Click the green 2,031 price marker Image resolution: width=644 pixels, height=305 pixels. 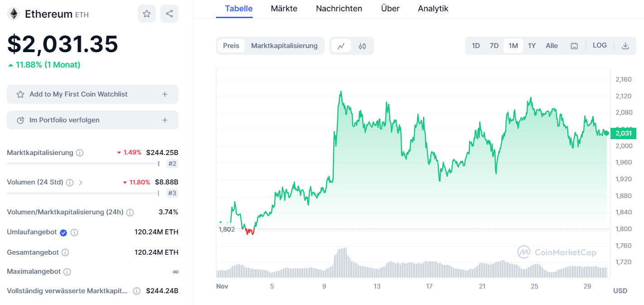coord(623,133)
